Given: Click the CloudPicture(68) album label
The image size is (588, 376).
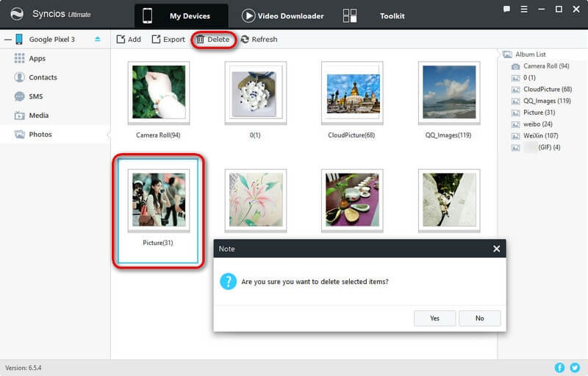Looking at the screenshot, I should pyautogui.click(x=351, y=135).
